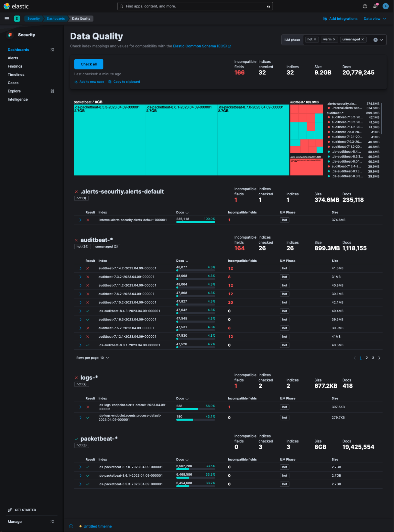Open Findings in the sidebar

point(15,66)
